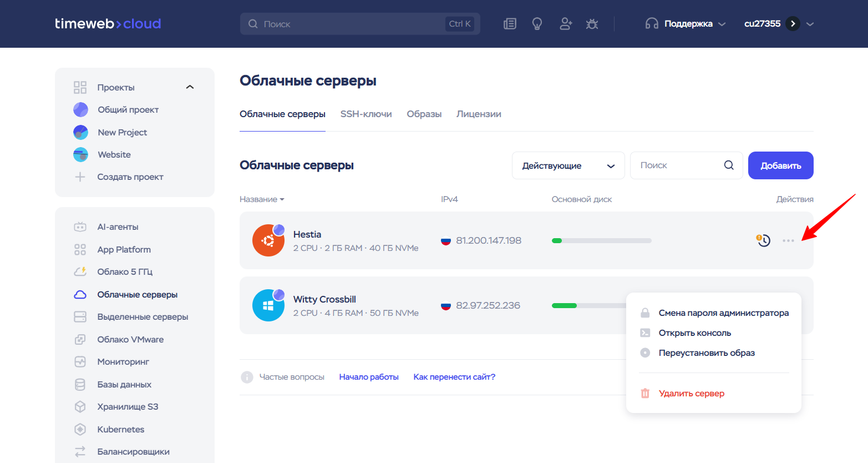Click the Балансировщики arrows icon

coord(80,452)
